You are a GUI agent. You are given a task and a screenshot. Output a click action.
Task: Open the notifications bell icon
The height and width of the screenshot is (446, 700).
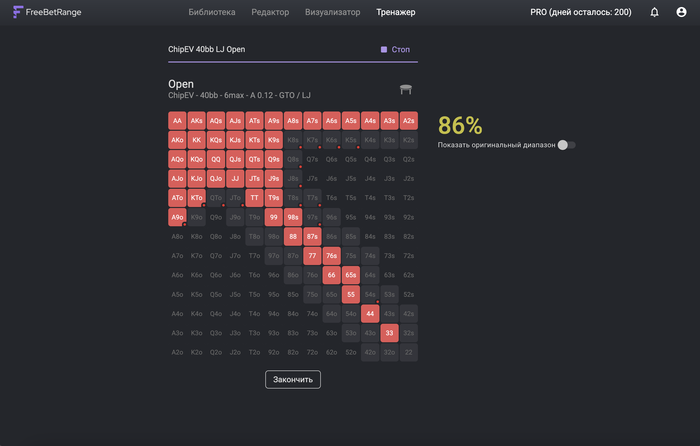point(654,12)
